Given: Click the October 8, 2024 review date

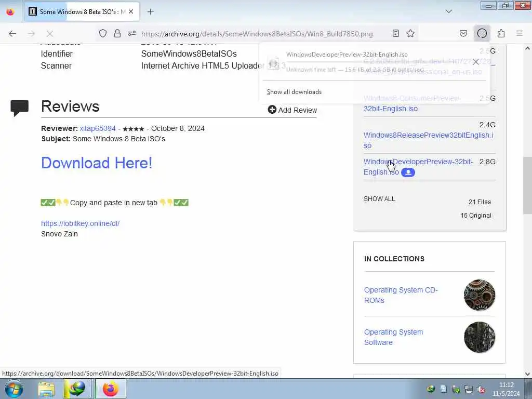Looking at the screenshot, I should pos(178,129).
